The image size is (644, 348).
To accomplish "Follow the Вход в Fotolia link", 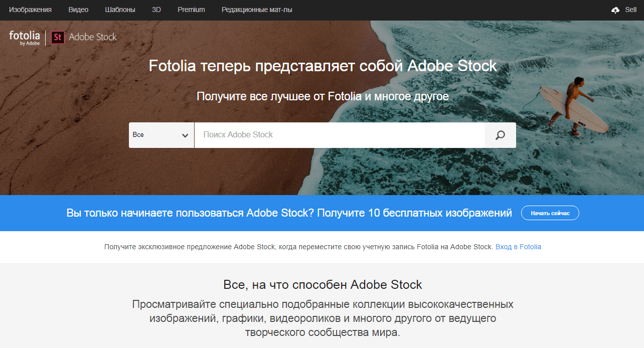I will pyautogui.click(x=518, y=247).
